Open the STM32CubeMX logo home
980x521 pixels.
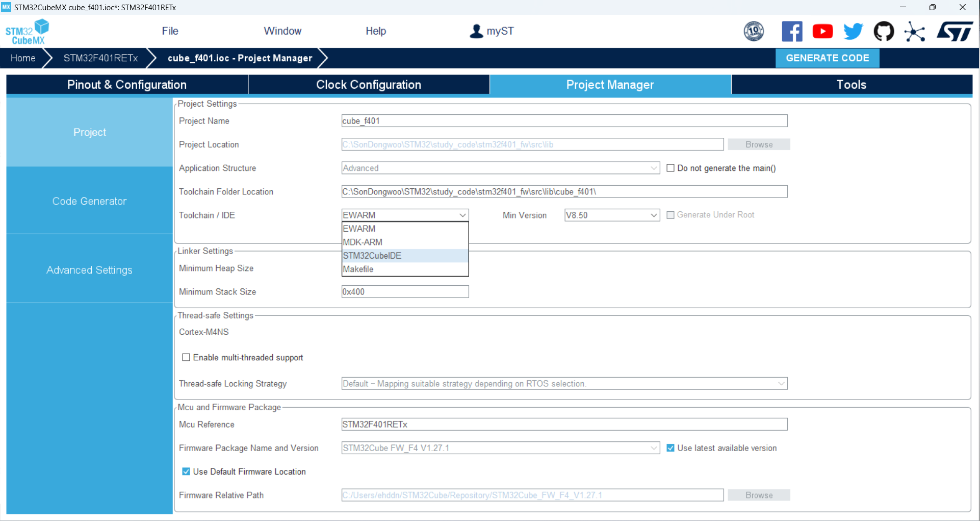coord(27,32)
